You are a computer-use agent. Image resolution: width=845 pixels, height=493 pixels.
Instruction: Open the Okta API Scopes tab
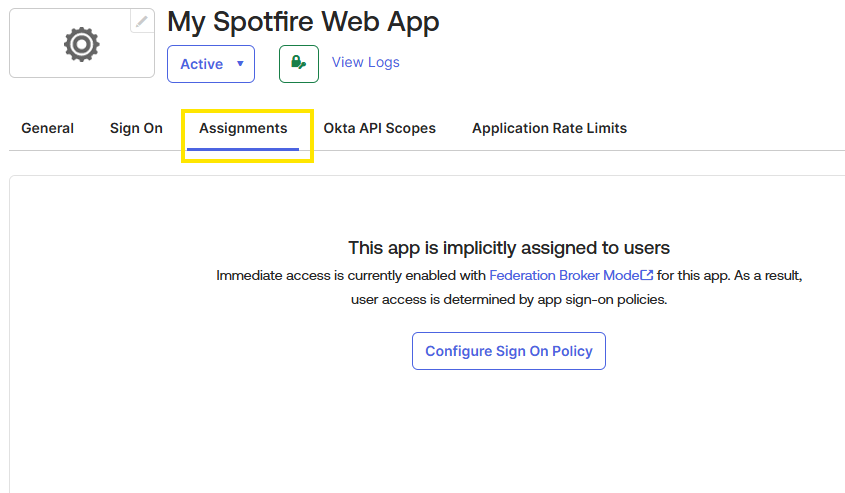379,128
